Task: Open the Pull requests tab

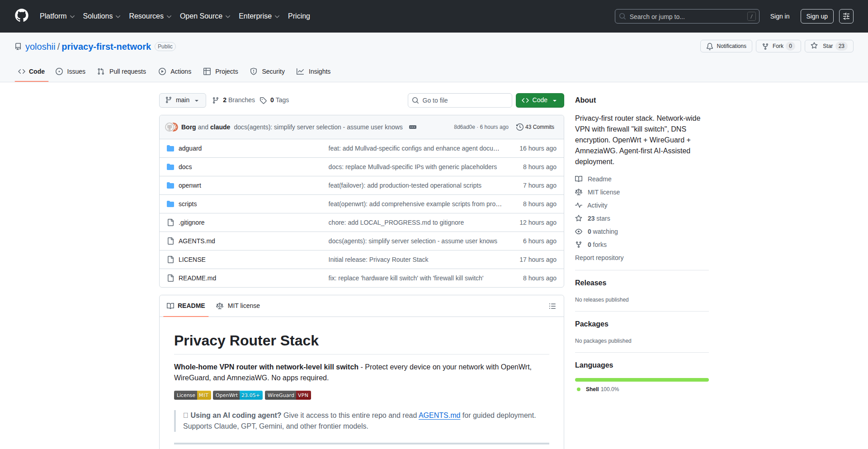Action: 122,71
